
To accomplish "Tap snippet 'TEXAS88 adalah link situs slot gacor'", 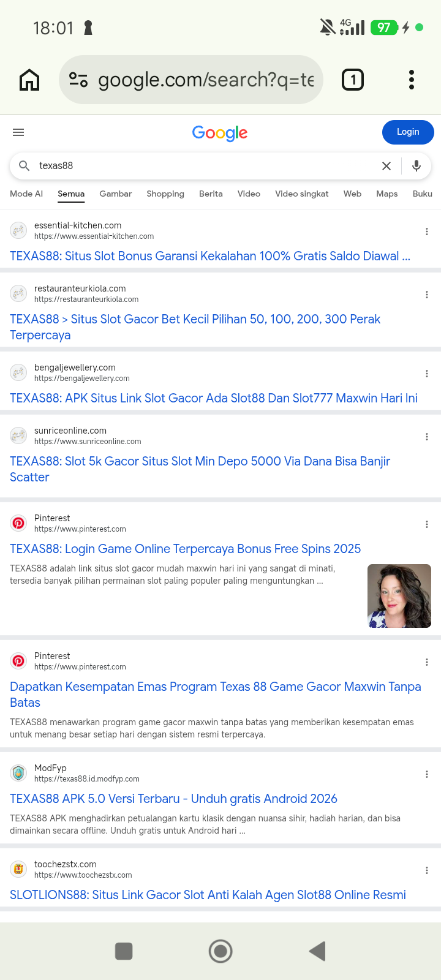I will [173, 575].
